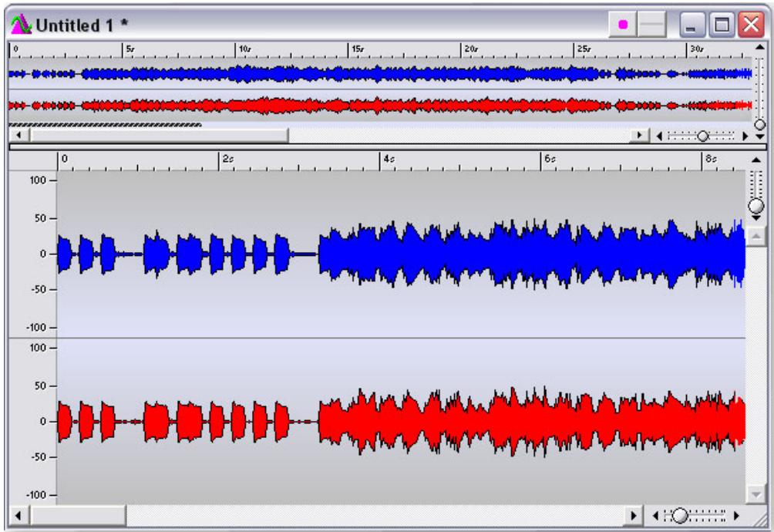Click the overview horizontal zoom slider knob
This screenshot has width=774, height=532.
(702, 136)
